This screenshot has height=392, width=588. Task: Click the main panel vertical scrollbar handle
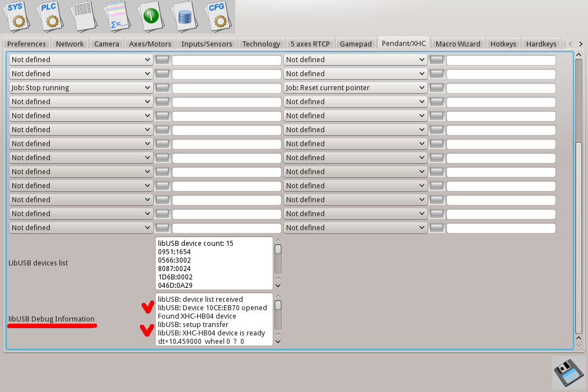coord(579,235)
